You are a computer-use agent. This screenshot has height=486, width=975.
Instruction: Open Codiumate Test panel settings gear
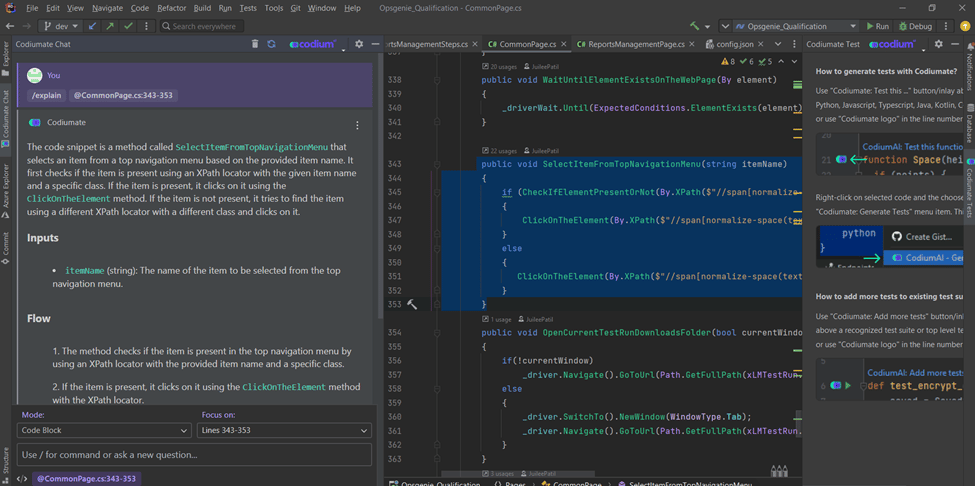coord(939,44)
